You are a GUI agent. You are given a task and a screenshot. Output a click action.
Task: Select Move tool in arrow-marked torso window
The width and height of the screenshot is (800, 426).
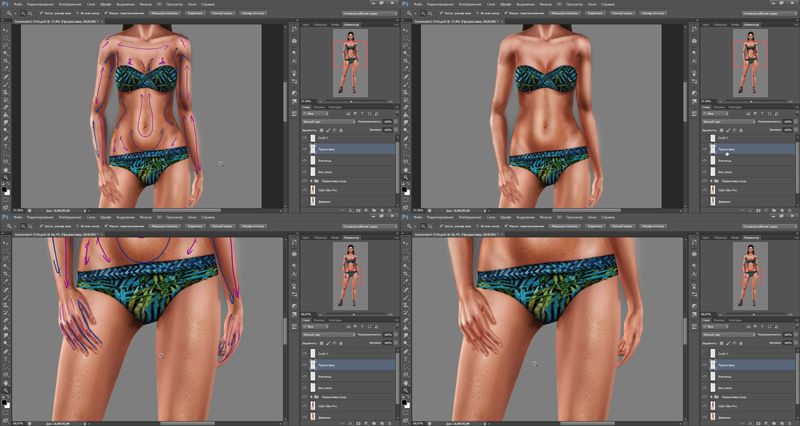click(x=6, y=30)
